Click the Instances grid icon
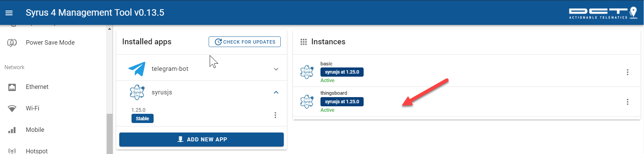Viewport: 644px width, 154px height. pyautogui.click(x=303, y=42)
